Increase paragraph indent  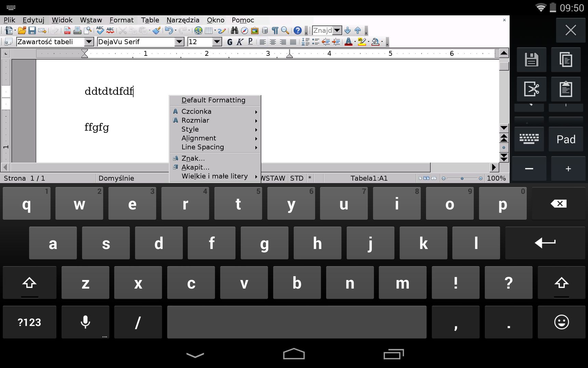[x=336, y=42]
